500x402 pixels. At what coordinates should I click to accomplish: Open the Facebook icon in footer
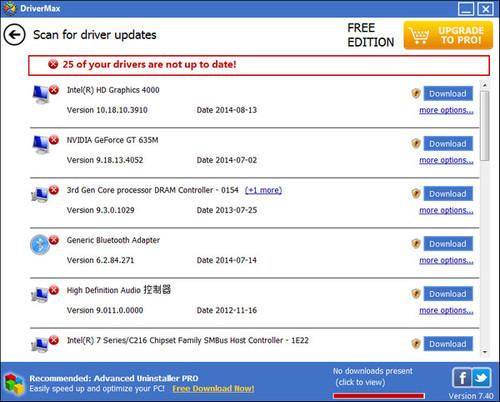pyautogui.click(x=462, y=378)
